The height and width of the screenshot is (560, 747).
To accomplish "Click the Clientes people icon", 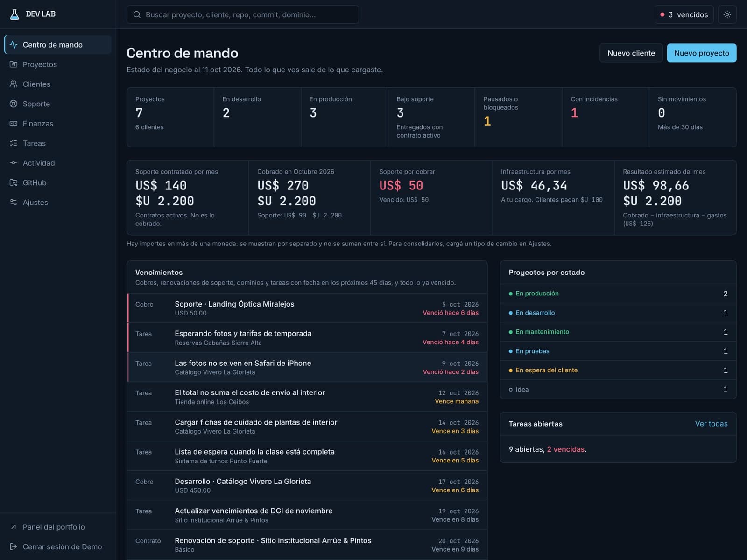I will tap(14, 84).
